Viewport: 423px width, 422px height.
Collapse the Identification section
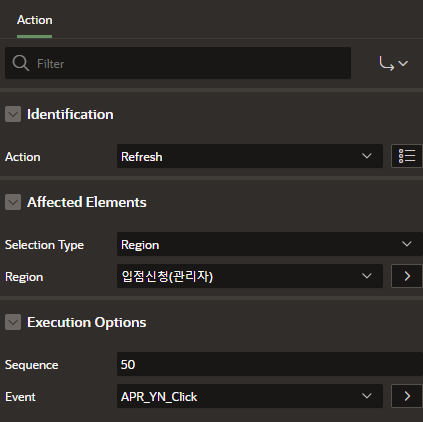click(x=13, y=114)
